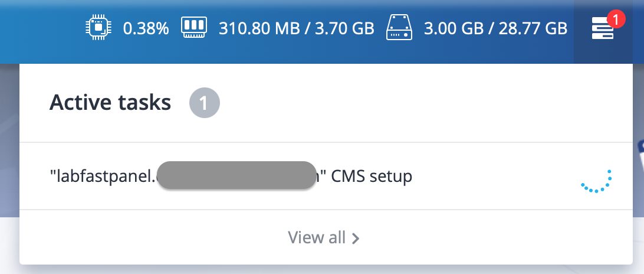Click the RAM memory module icon
Screen dimensions: 644x274
click(194, 28)
